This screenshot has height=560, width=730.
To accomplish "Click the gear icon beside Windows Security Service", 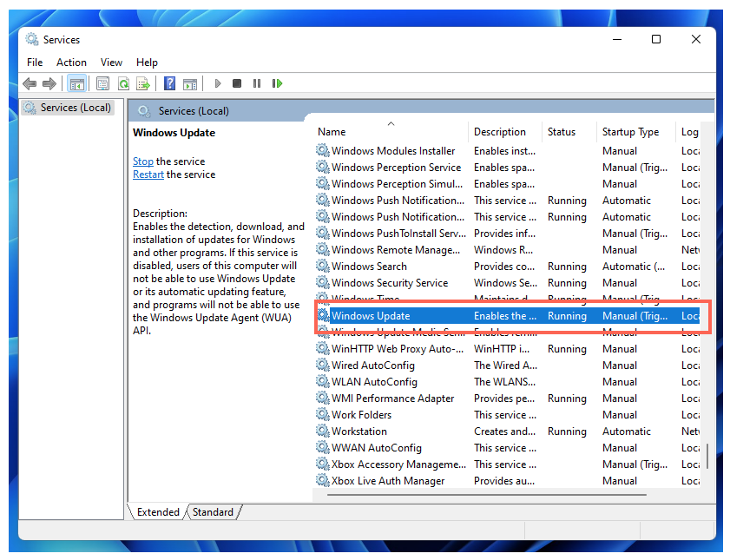I will click(322, 282).
